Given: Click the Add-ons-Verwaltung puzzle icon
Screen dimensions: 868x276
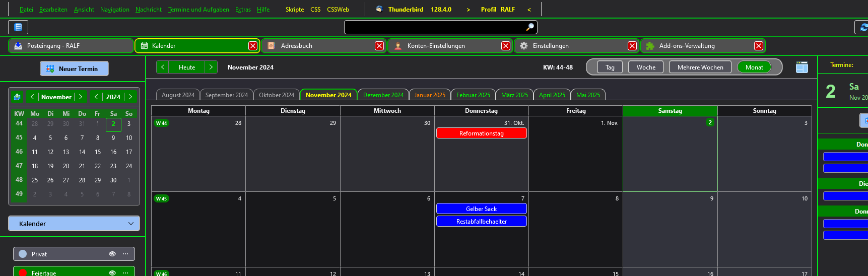Looking at the screenshot, I should 650,46.
